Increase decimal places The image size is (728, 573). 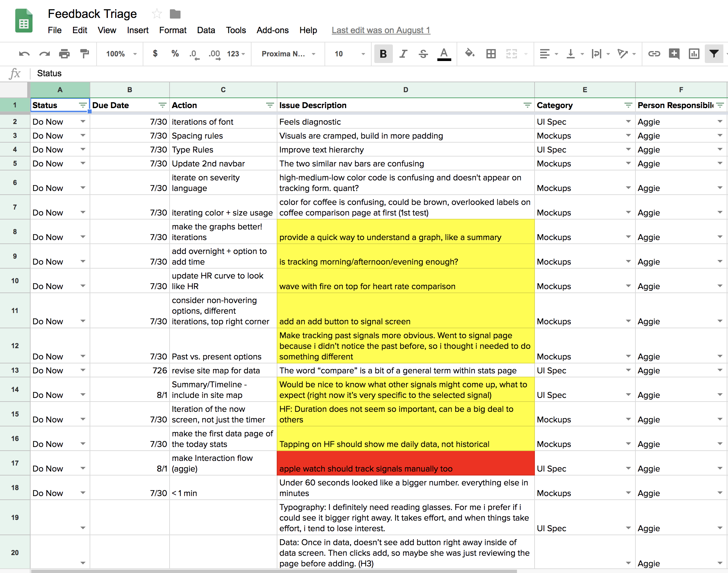tap(214, 54)
